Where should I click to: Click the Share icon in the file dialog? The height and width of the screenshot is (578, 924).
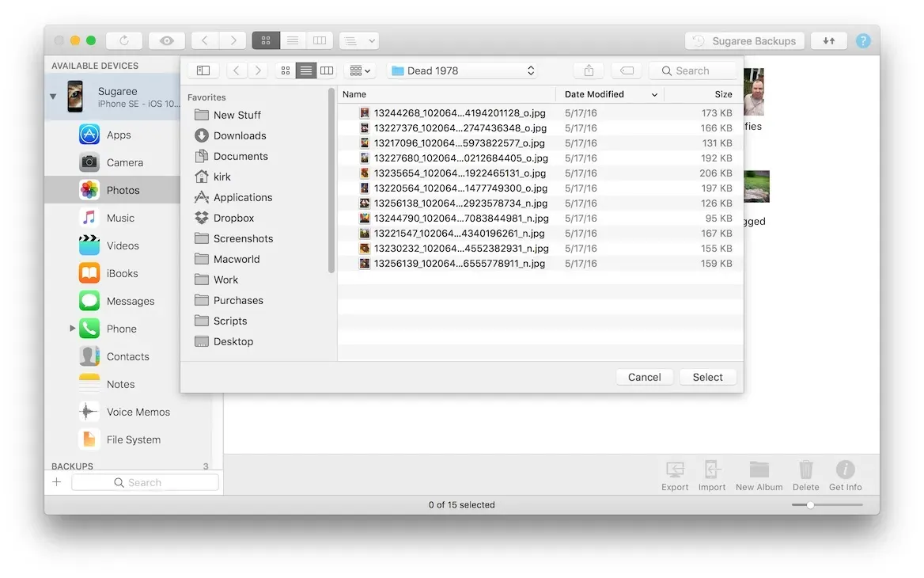coord(588,70)
